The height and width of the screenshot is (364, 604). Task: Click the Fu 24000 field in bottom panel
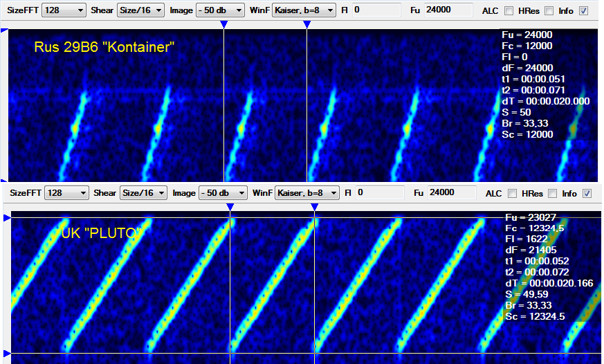coord(452,192)
